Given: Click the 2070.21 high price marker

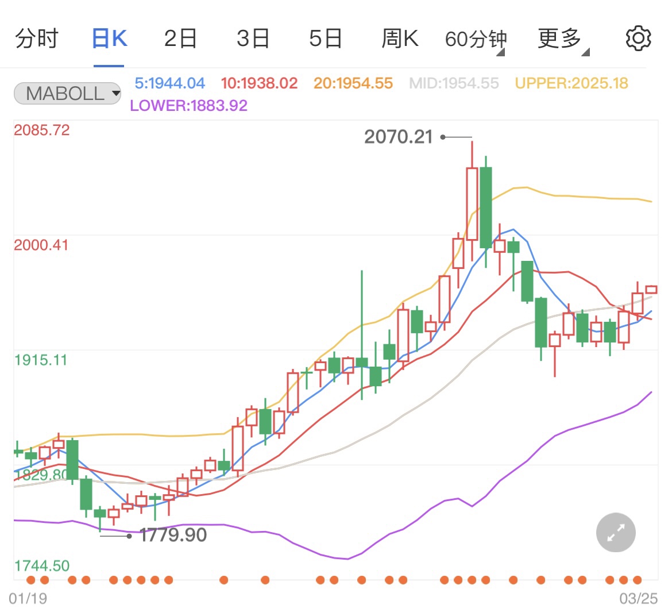Looking at the screenshot, I should point(399,137).
